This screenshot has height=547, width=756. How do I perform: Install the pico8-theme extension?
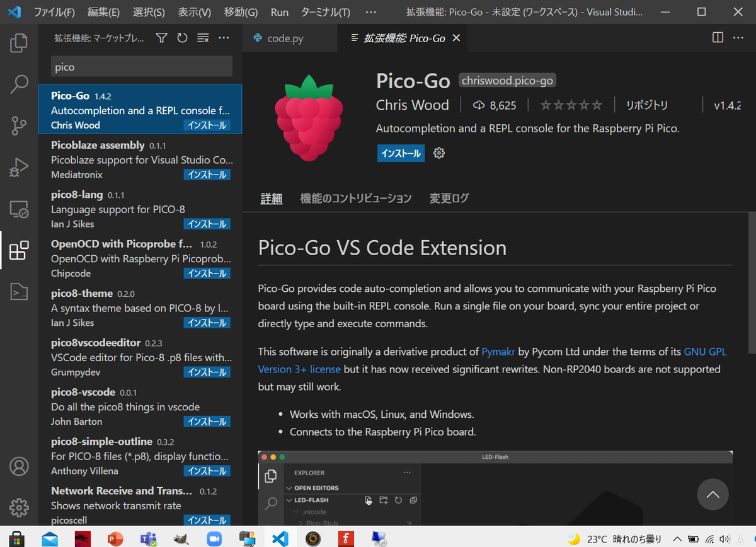207,323
